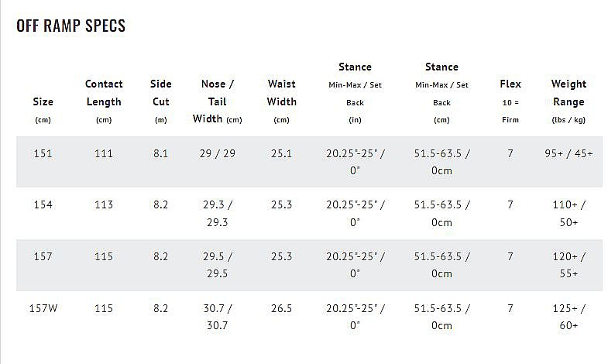Click the 111 contact length value
This screenshot has width=608, height=364.
[104, 153]
